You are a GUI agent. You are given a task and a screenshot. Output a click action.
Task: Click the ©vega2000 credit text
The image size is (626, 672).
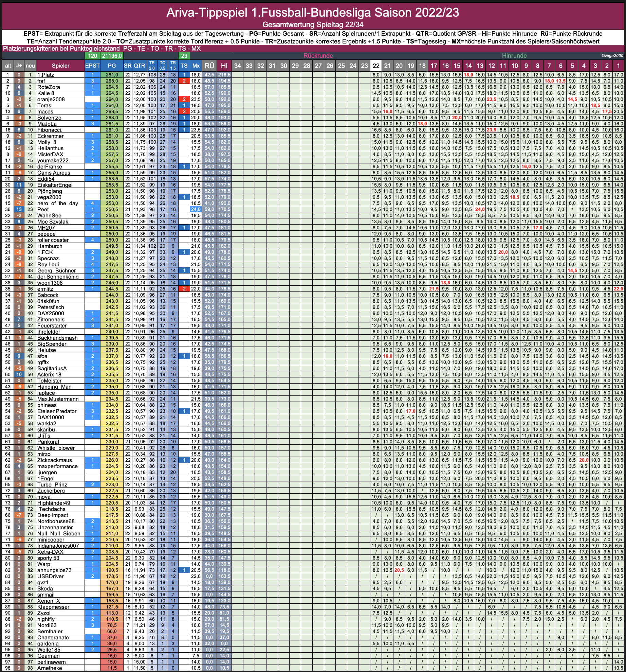pos(612,56)
